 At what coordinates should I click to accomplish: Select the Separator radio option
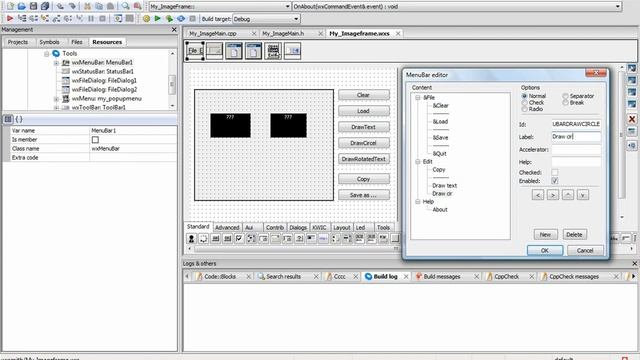pos(565,96)
